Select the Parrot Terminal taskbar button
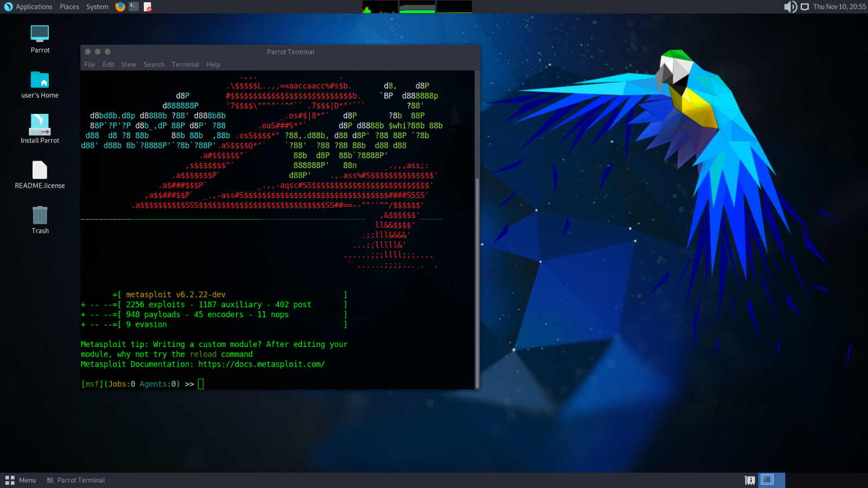The width and height of the screenshot is (868, 488). point(76,480)
